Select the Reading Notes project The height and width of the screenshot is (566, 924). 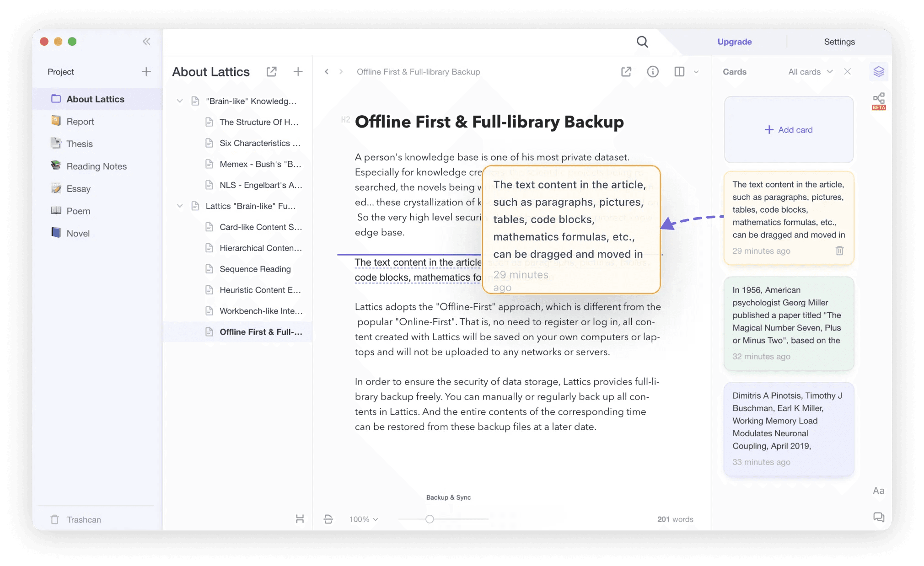coord(97,166)
